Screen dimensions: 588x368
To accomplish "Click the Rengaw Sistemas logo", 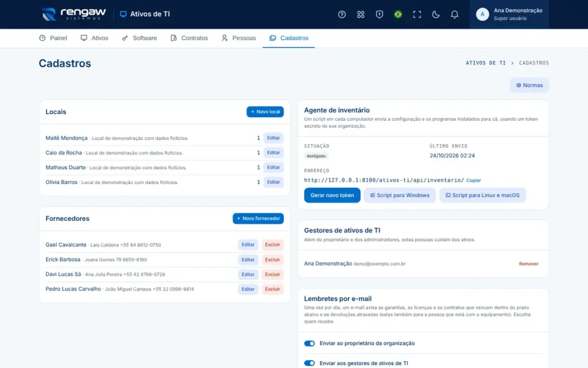I will [x=74, y=14].
